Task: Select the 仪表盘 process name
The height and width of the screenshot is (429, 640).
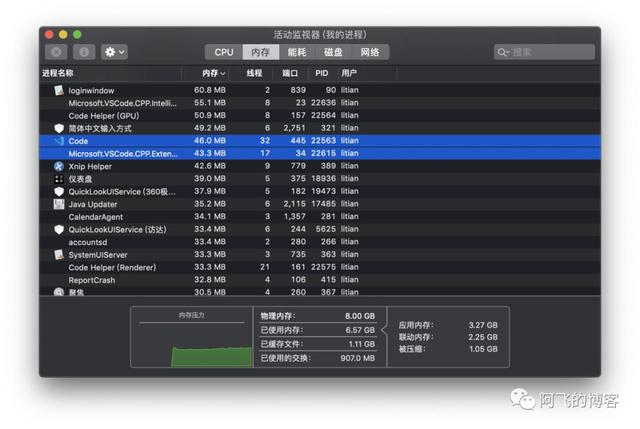Action: click(x=80, y=179)
